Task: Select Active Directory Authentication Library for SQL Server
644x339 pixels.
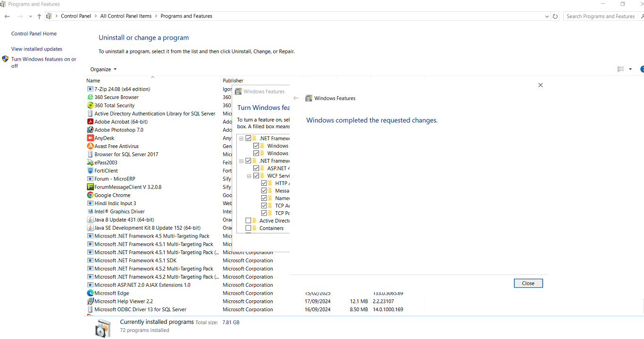Action: [x=155, y=114]
